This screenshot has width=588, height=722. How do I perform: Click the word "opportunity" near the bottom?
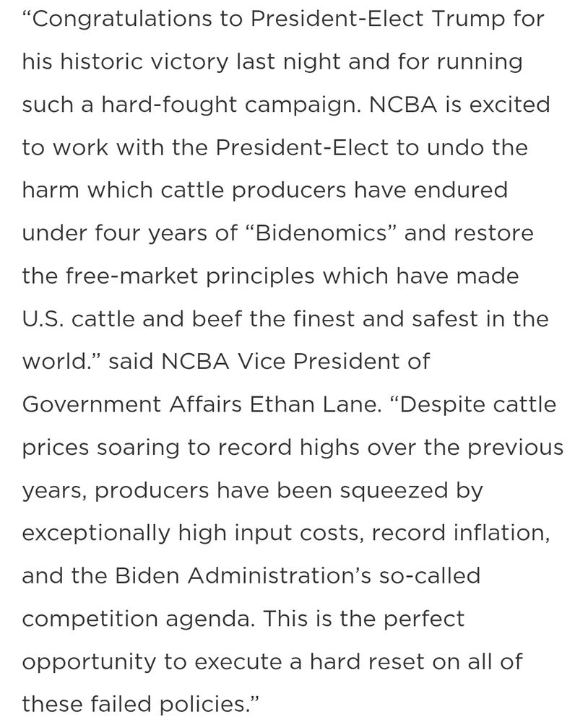(90, 662)
